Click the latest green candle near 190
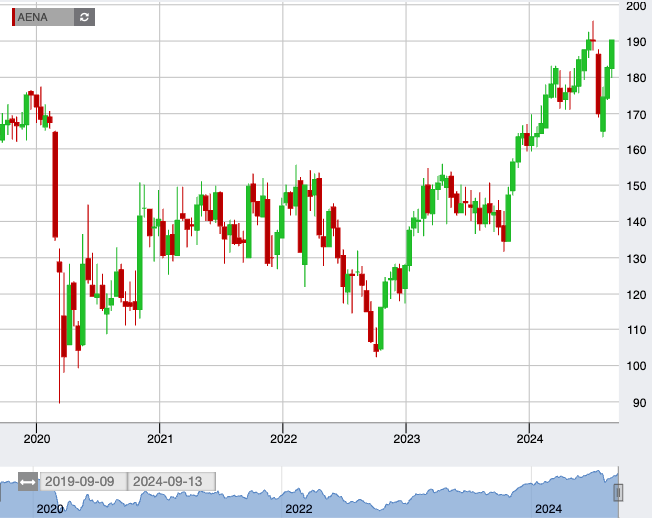655x522 pixels. point(612,54)
